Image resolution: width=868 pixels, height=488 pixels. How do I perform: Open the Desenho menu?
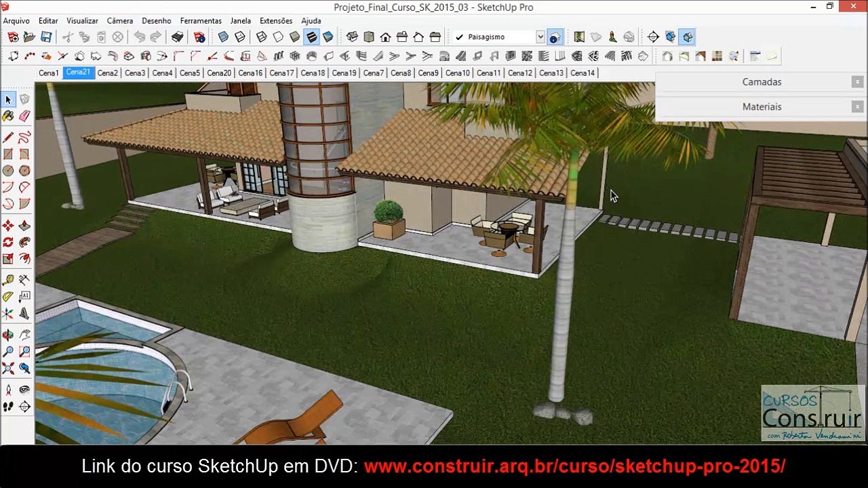pos(157,21)
